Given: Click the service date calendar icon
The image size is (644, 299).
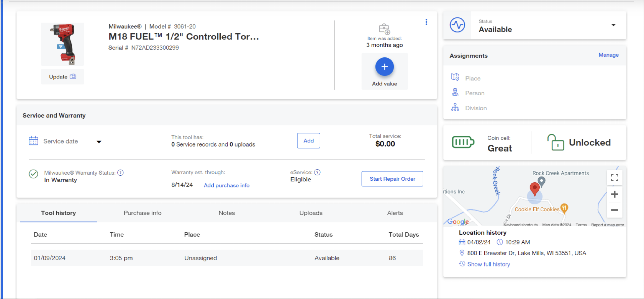Looking at the screenshot, I should click(34, 141).
